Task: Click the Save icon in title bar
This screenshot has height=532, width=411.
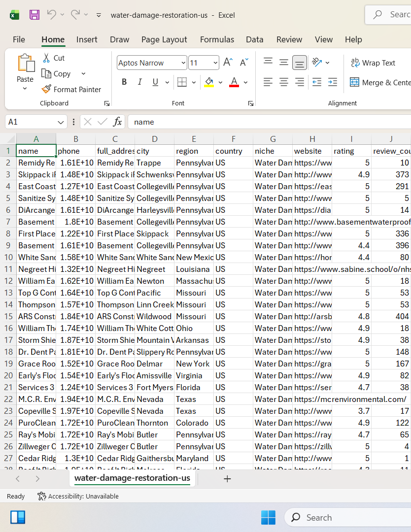Action: (x=34, y=15)
